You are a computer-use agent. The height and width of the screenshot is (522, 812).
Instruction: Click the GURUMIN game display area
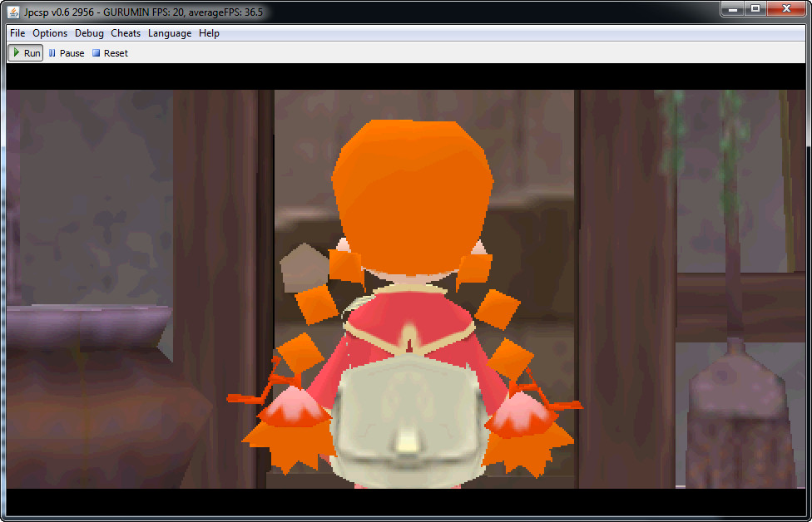click(x=406, y=289)
